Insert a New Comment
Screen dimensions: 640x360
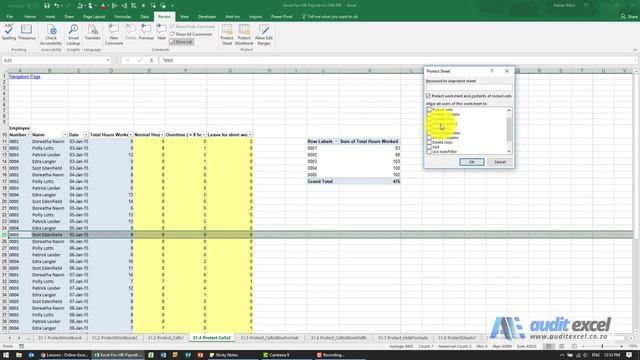pyautogui.click(x=114, y=35)
